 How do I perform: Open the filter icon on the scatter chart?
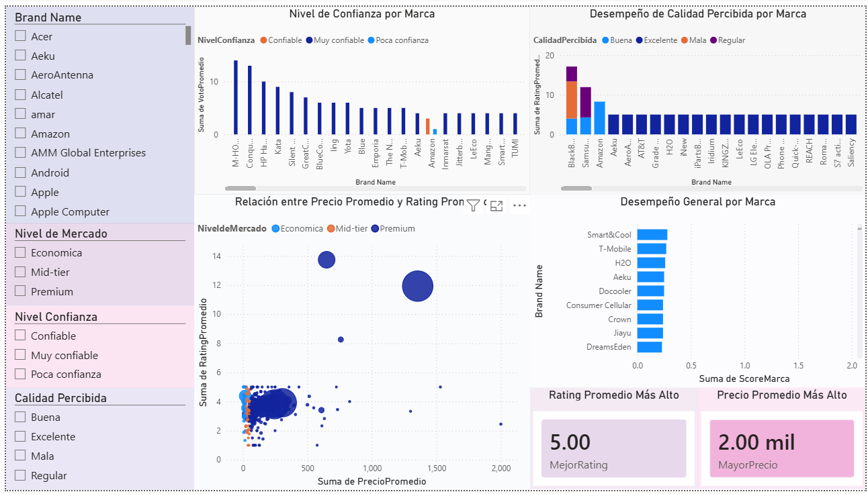[x=473, y=206]
